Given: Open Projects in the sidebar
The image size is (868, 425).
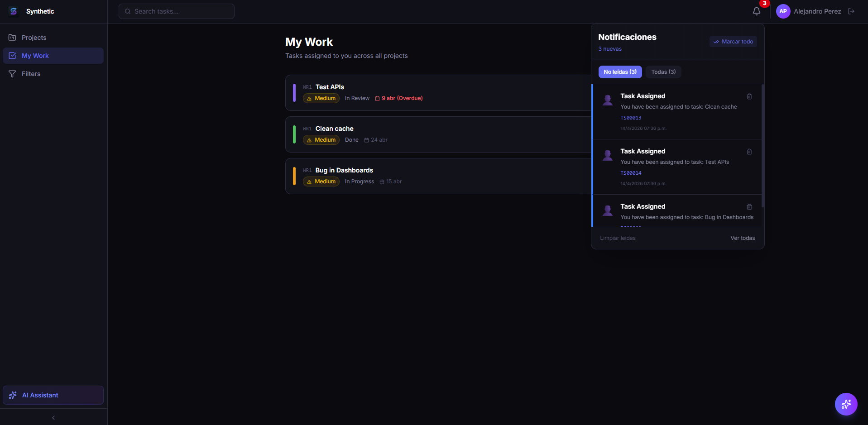Looking at the screenshot, I should 34,38.
